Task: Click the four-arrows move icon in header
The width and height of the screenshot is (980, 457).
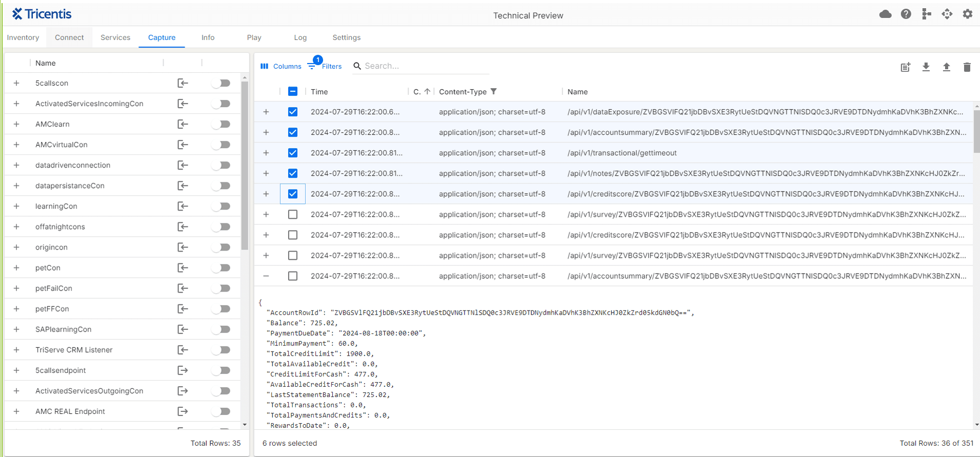Action: 947,14
